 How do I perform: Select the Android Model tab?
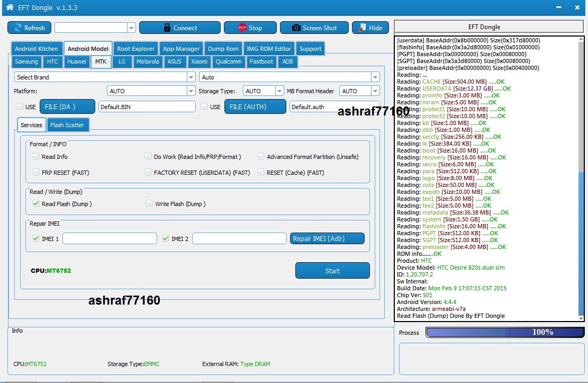pos(88,49)
